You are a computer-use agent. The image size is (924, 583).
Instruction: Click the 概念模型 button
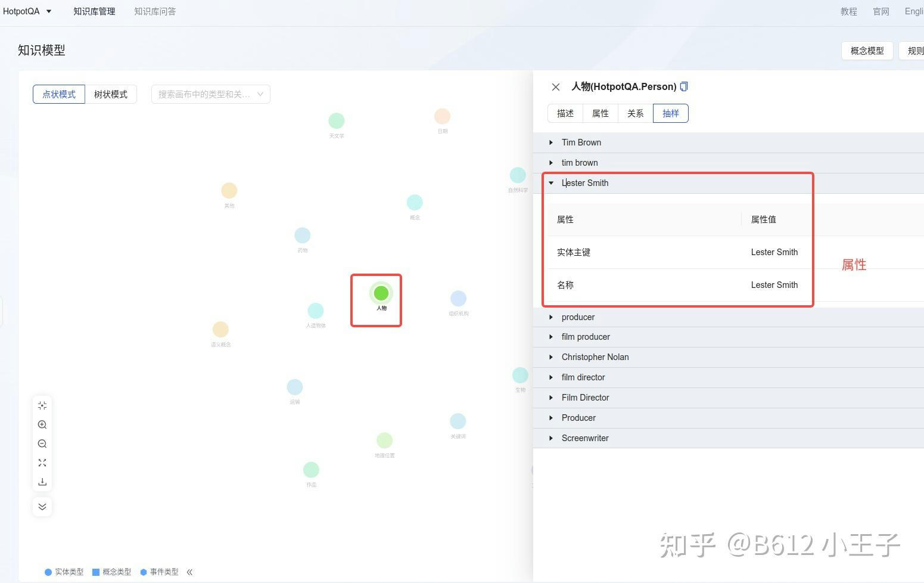pos(867,51)
